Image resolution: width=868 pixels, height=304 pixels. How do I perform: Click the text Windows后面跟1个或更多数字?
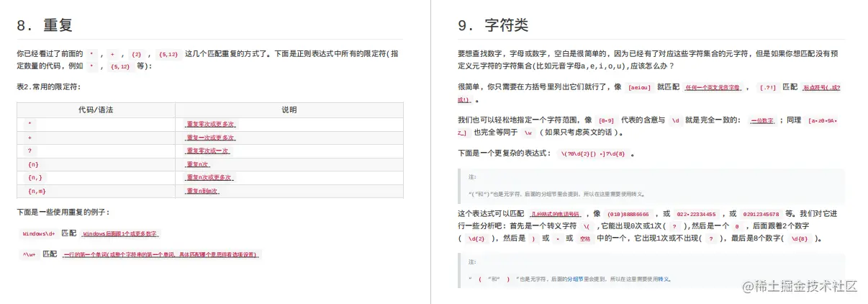tap(120, 234)
